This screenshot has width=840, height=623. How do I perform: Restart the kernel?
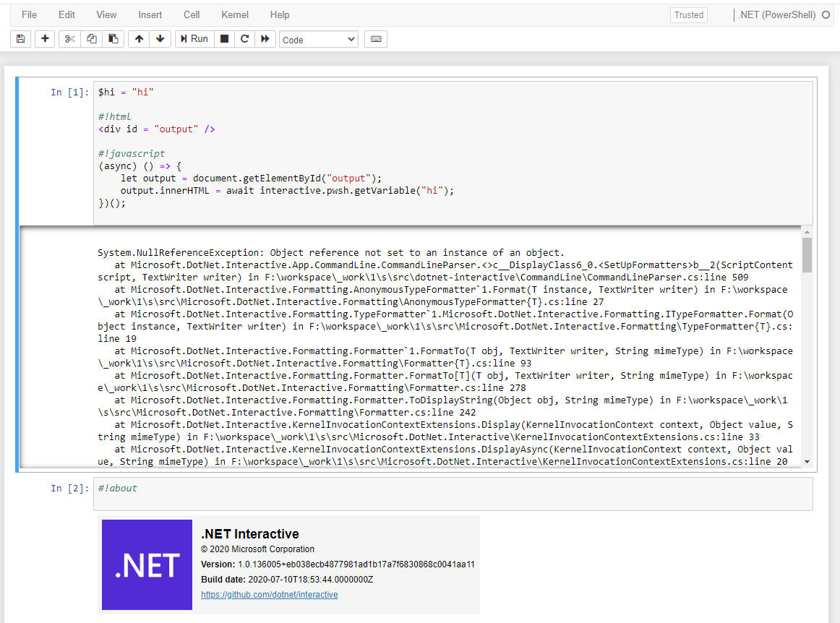coord(244,38)
